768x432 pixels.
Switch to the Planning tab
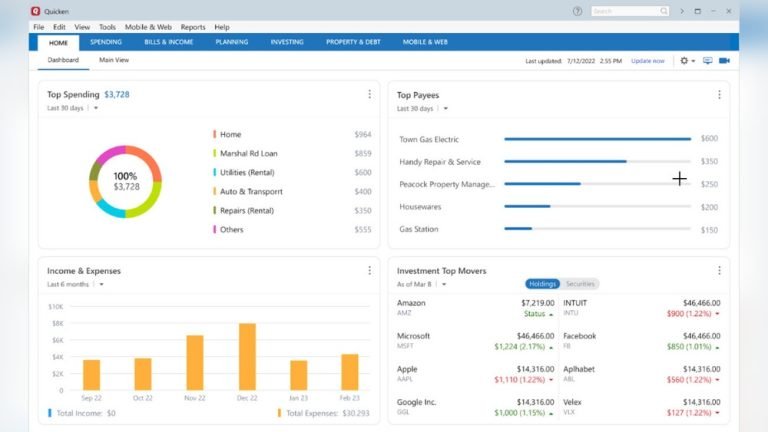[232, 42]
